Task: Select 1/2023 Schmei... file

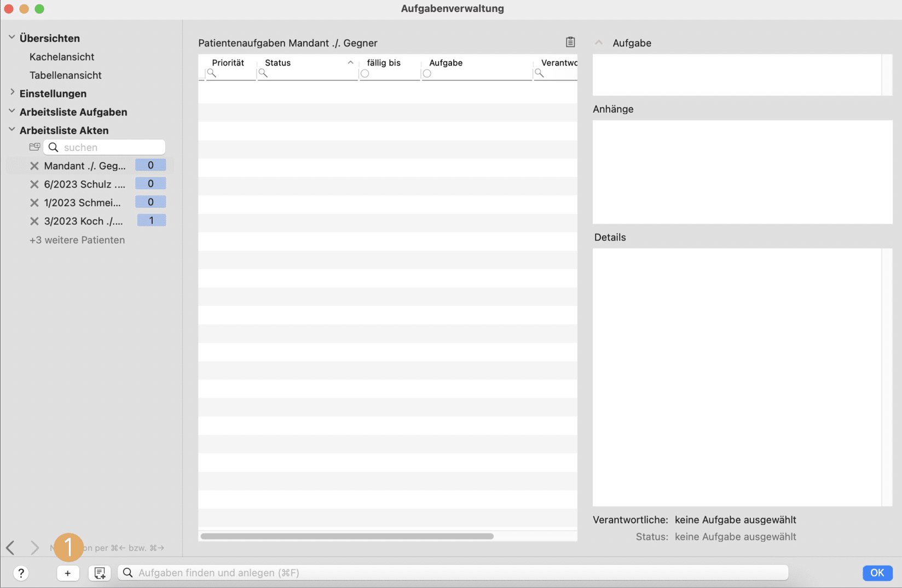Action: point(83,203)
